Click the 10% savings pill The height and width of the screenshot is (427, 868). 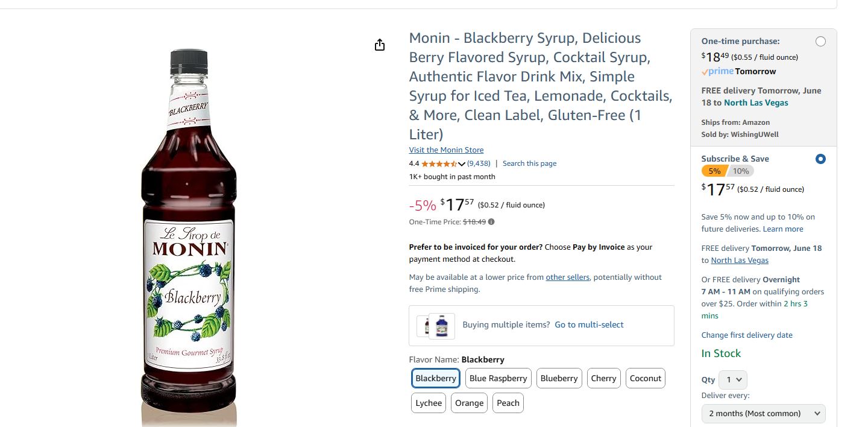tap(741, 171)
